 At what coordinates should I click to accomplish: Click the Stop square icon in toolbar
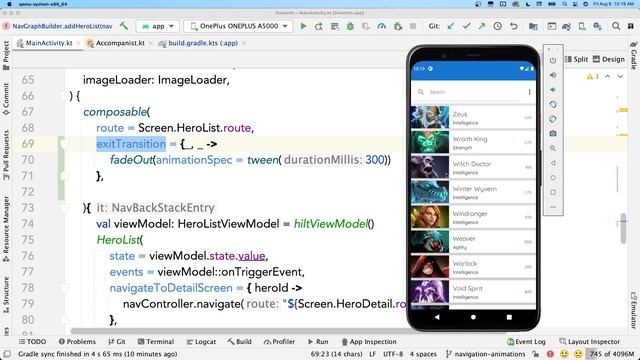click(413, 26)
